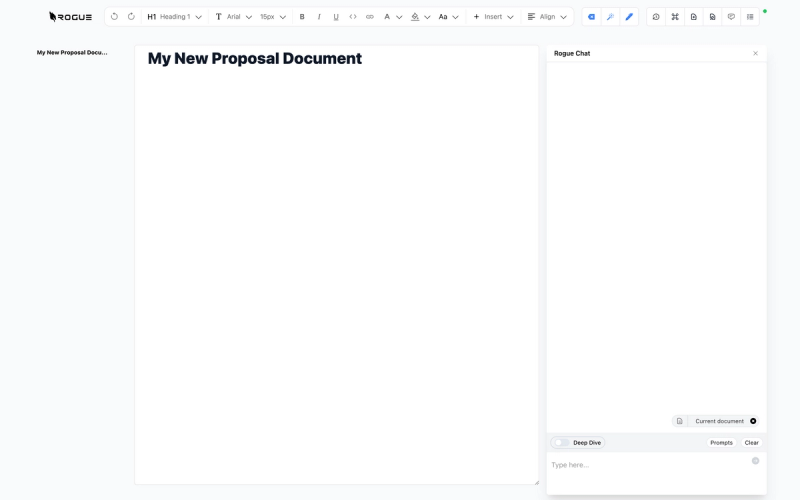Apply inline code formatting
The height and width of the screenshot is (500, 800).
pyautogui.click(x=353, y=17)
